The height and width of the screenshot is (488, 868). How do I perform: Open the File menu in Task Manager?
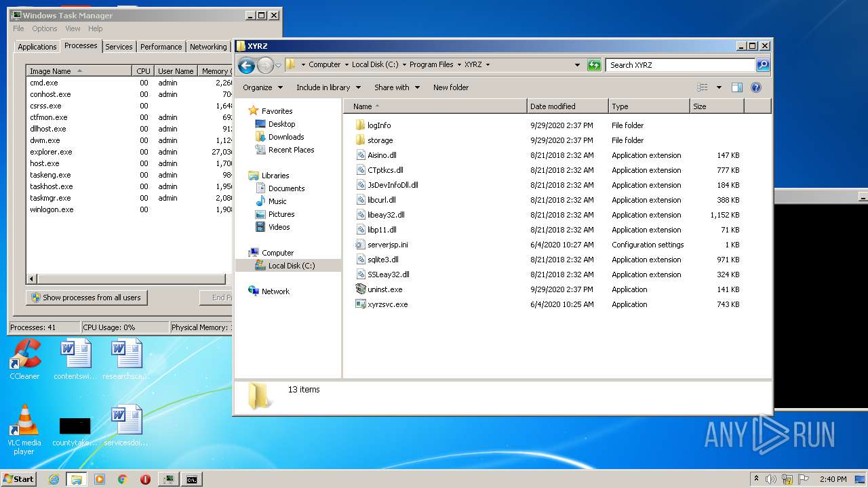click(x=18, y=28)
